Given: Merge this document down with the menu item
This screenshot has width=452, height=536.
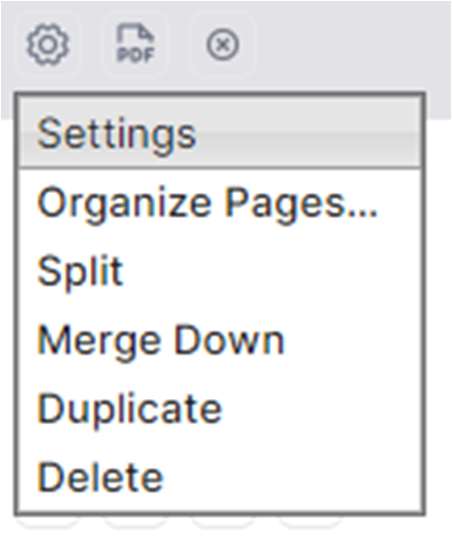Looking at the screenshot, I should [219, 341].
